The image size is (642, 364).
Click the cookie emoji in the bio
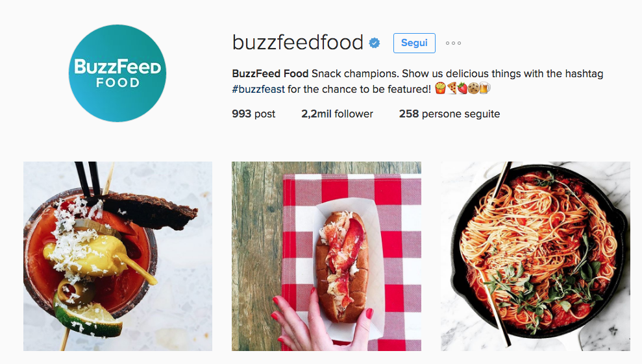pyautogui.click(x=473, y=88)
